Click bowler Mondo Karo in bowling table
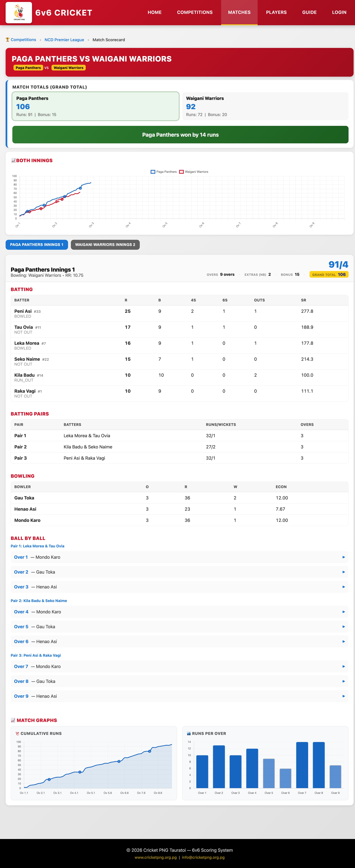 [27, 520]
